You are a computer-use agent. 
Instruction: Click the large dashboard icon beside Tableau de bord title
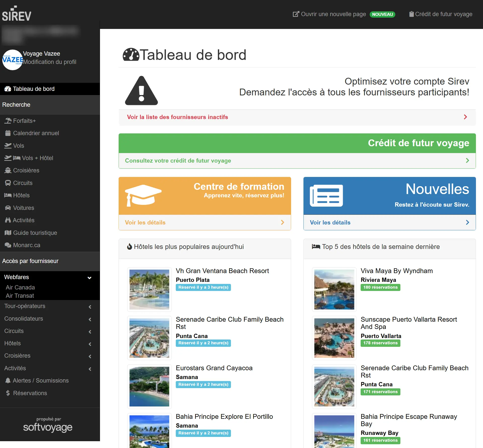(x=131, y=55)
